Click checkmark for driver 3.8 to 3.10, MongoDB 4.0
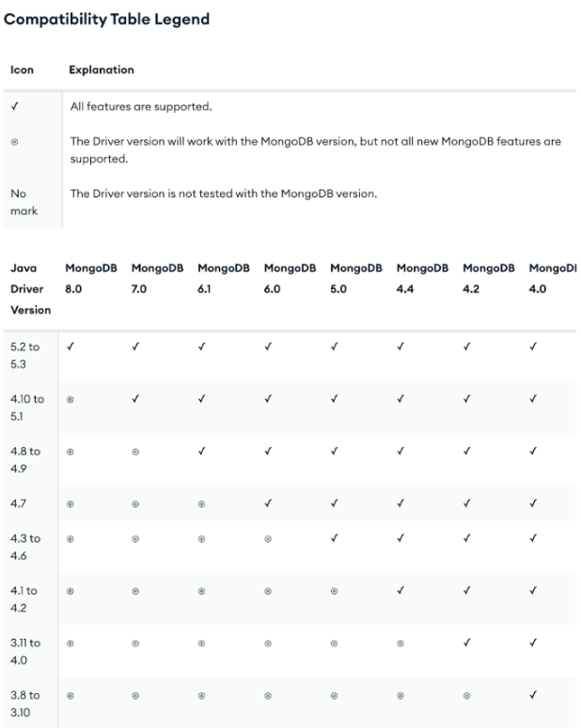 pos(533,694)
